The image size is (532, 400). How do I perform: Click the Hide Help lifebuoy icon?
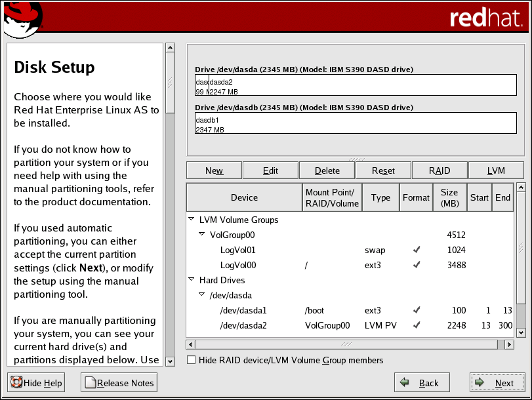pos(16,383)
